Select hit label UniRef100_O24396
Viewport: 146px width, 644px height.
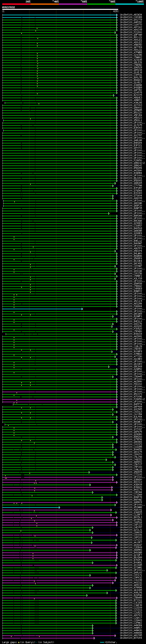click(x=131, y=55)
